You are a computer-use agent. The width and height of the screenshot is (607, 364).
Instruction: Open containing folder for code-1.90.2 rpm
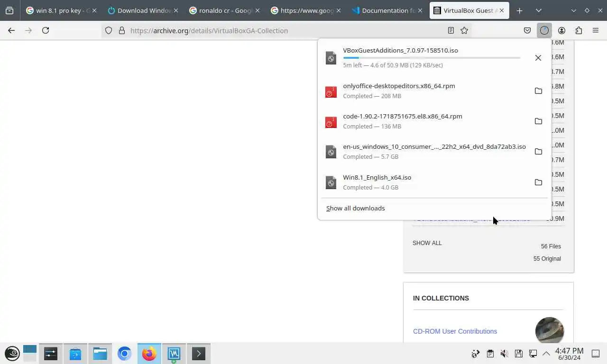(538, 121)
